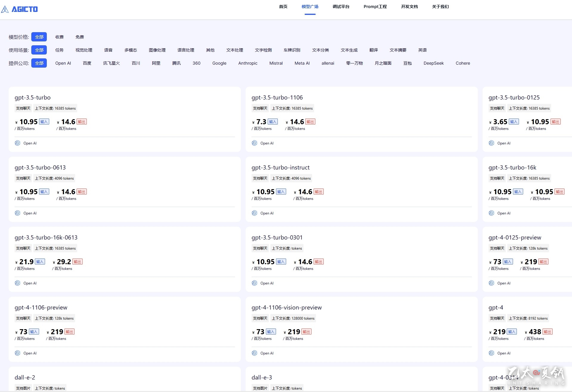Click '上下文长度: 8192 tokens' on gpt-4 card
The image size is (572, 392).
(x=528, y=318)
